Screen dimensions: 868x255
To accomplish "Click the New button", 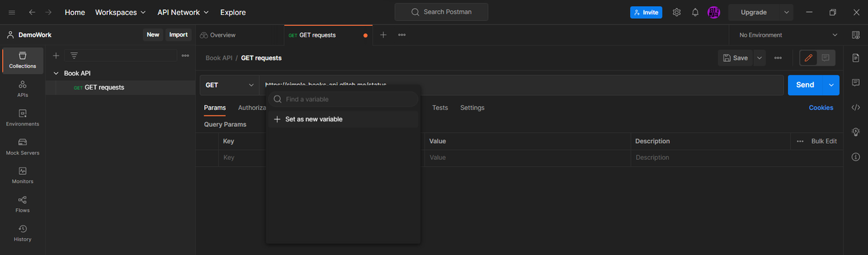I will coord(153,35).
